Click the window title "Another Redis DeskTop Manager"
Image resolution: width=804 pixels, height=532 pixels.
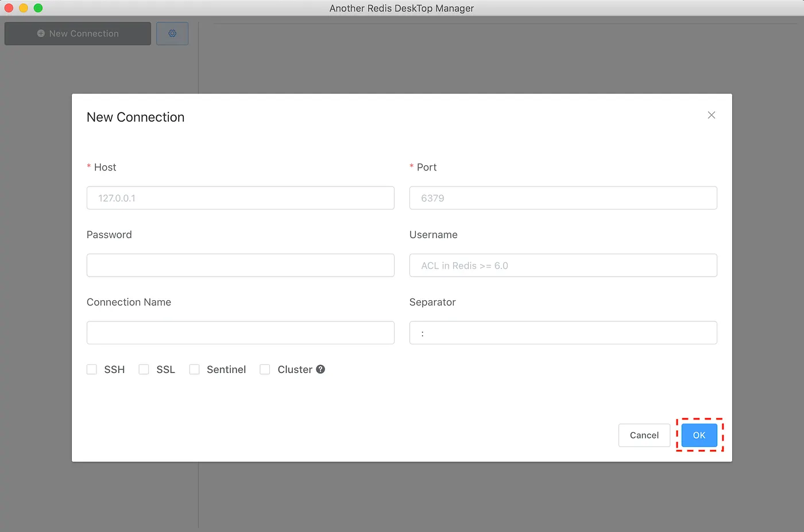click(x=402, y=8)
